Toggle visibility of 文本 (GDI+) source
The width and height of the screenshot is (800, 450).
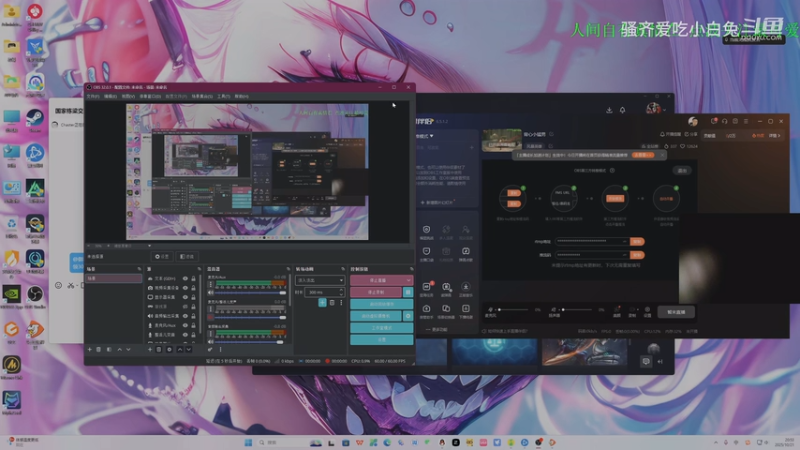tap(185, 279)
